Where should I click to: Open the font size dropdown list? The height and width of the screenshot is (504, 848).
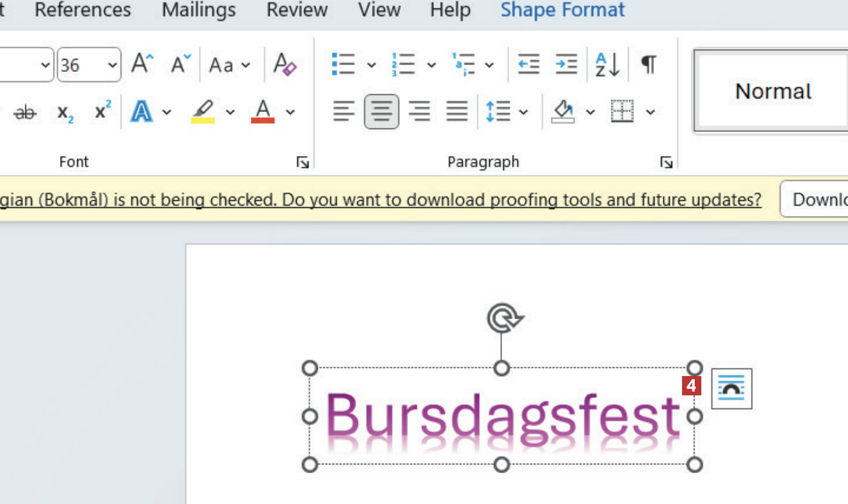point(112,65)
